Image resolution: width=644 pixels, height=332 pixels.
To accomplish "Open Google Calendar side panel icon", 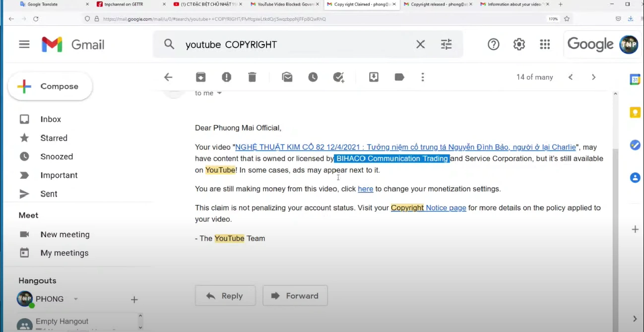I will pos(635,79).
